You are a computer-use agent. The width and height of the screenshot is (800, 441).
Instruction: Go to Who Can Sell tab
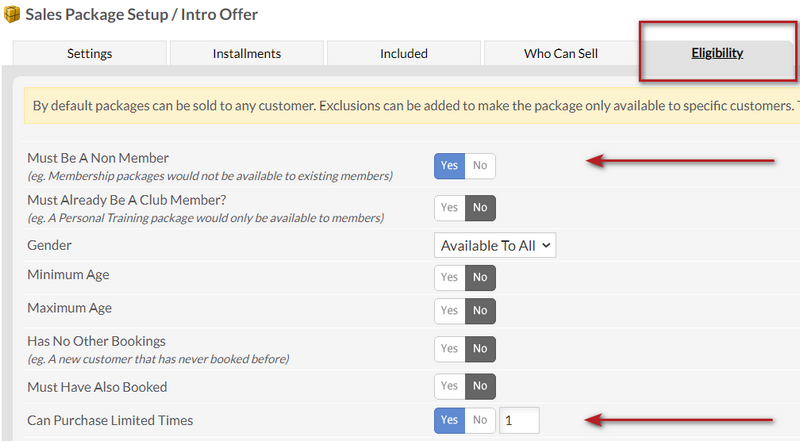pos(561,53)
